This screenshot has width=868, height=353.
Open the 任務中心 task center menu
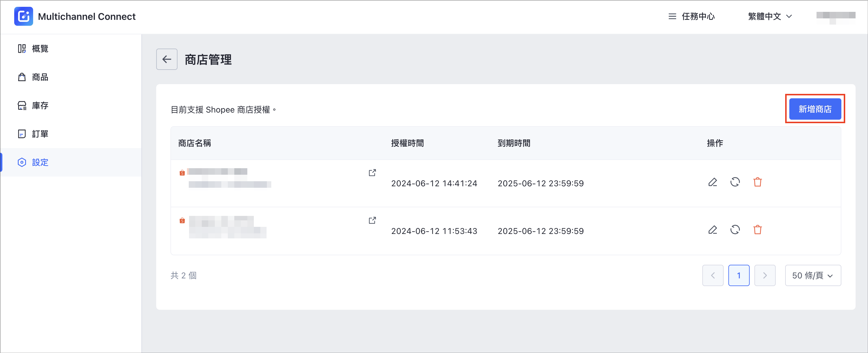691,17
